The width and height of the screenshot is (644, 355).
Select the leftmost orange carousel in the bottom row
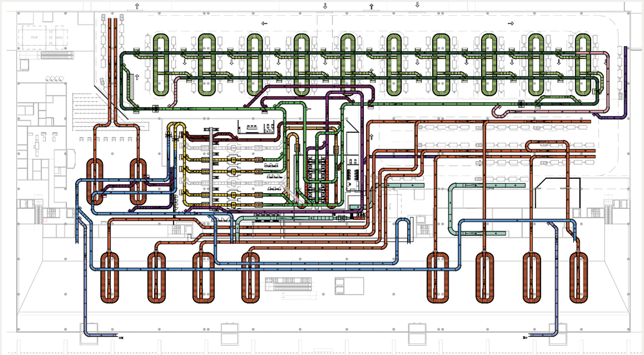[110, 278]
